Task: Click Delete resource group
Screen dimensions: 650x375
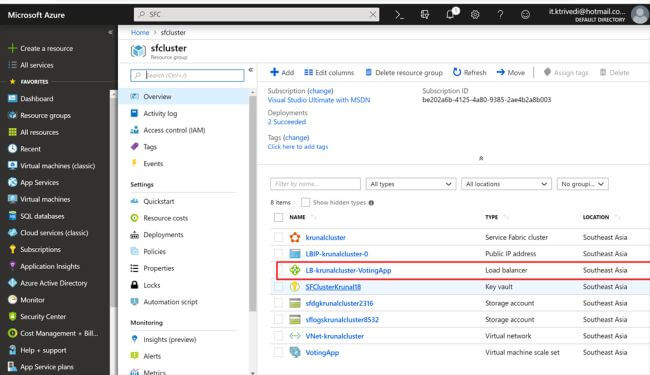Action: pos(404,73)
